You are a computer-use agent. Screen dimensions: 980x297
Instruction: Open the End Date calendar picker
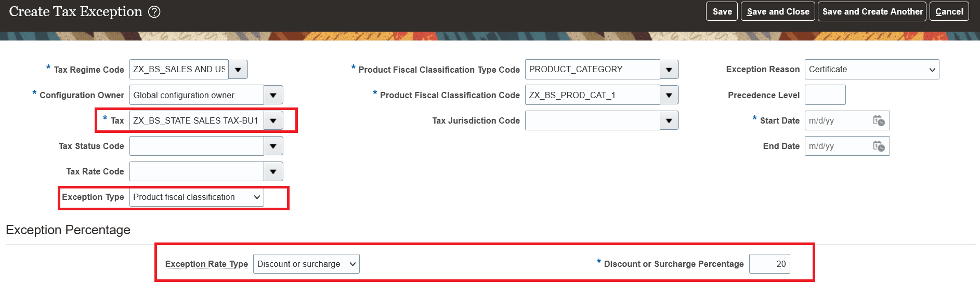[x=879, y=146]
